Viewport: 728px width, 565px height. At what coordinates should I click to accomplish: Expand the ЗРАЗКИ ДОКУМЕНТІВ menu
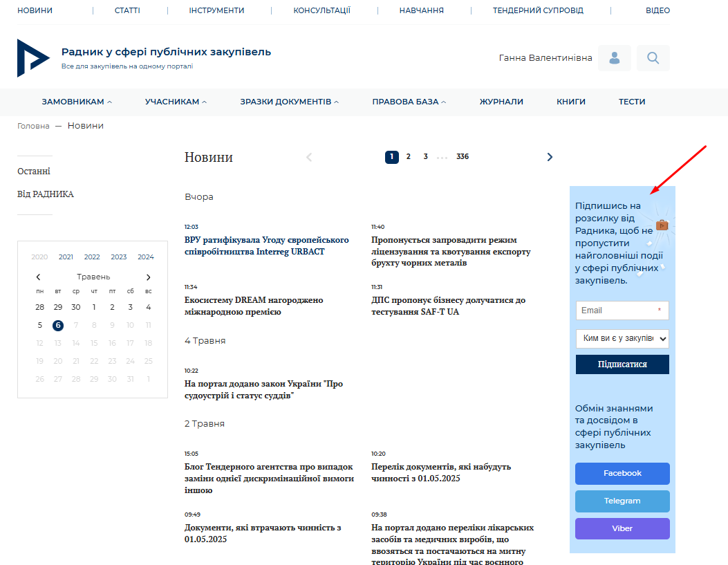click(x=289, y=102)
